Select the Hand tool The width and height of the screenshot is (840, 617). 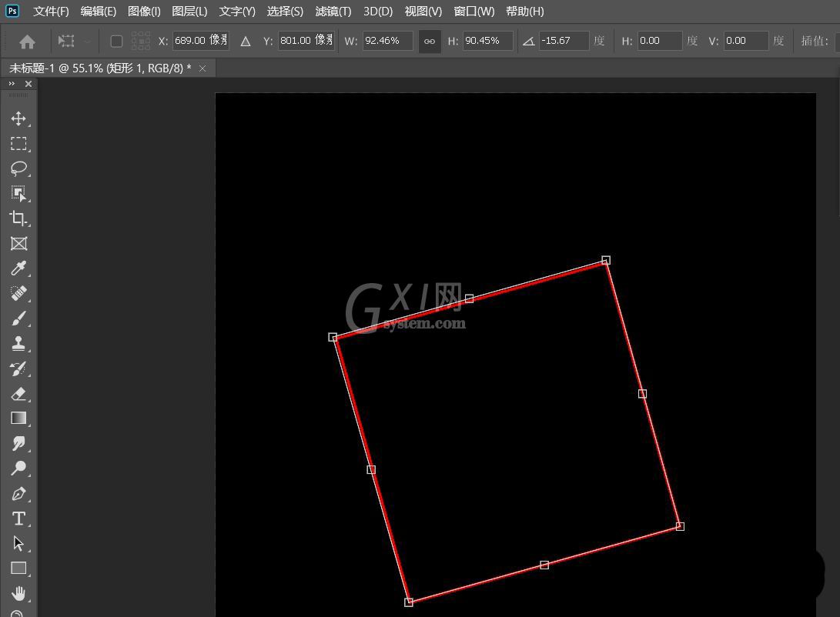(x=18, y=593)
